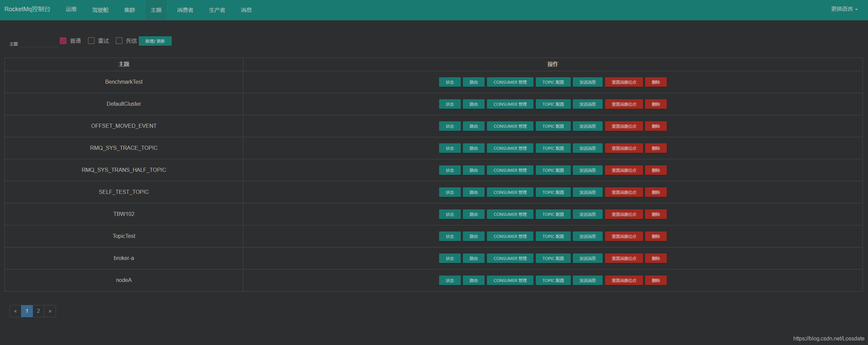Open the 运维 menu tab
The height and width of the screenshot is (345, 868).
point(71,9)
